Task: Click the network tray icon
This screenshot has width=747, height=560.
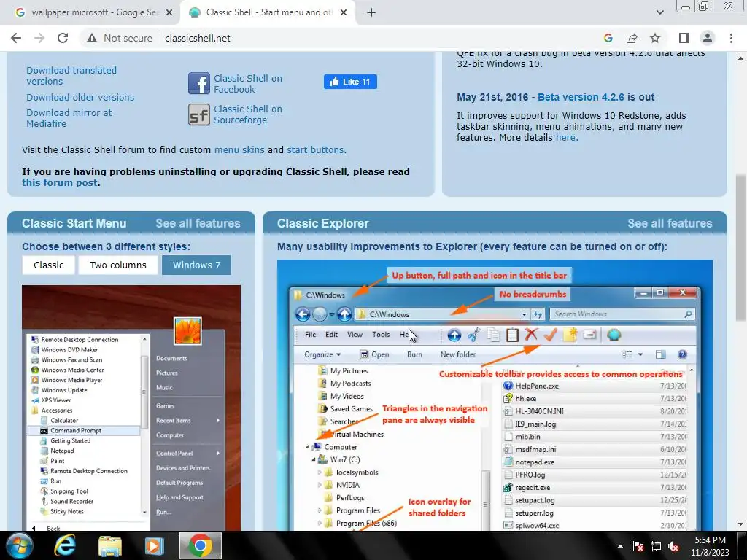Action: 656,546
